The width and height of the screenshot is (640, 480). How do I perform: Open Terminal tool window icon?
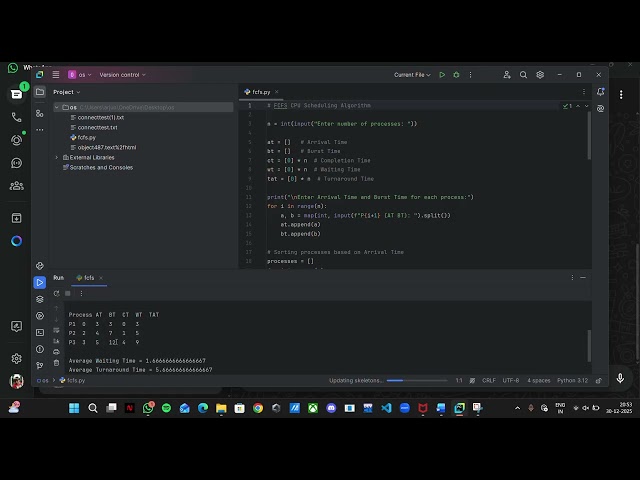[x=40, y=332]
